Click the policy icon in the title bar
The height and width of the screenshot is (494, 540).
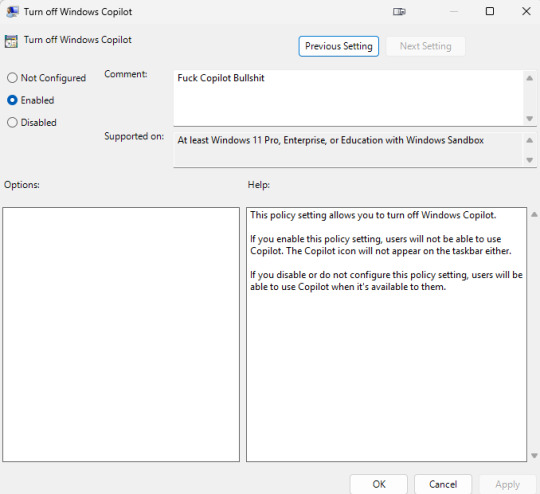pos(12,12)
